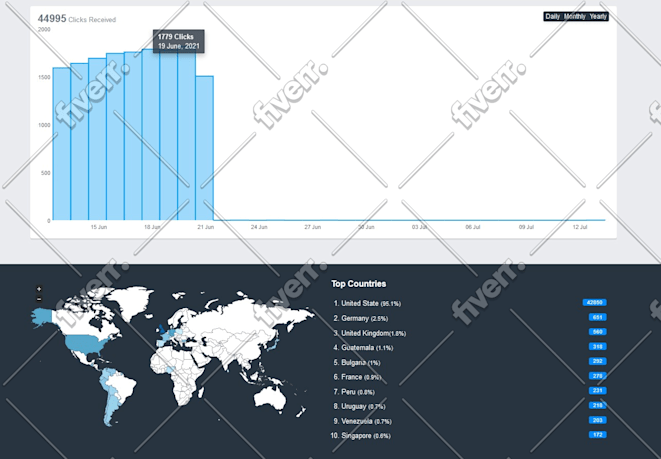The height and width of the screenshot is (459, 661).
Task: Zoom out on the world map
Action: click(39, 299)
